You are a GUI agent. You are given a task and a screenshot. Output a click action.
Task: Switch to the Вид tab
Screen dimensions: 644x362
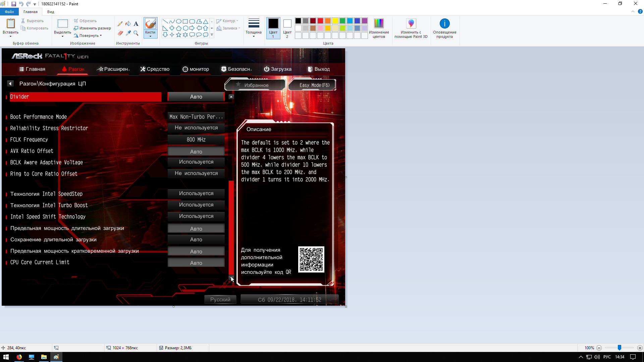tap(51, 12)
